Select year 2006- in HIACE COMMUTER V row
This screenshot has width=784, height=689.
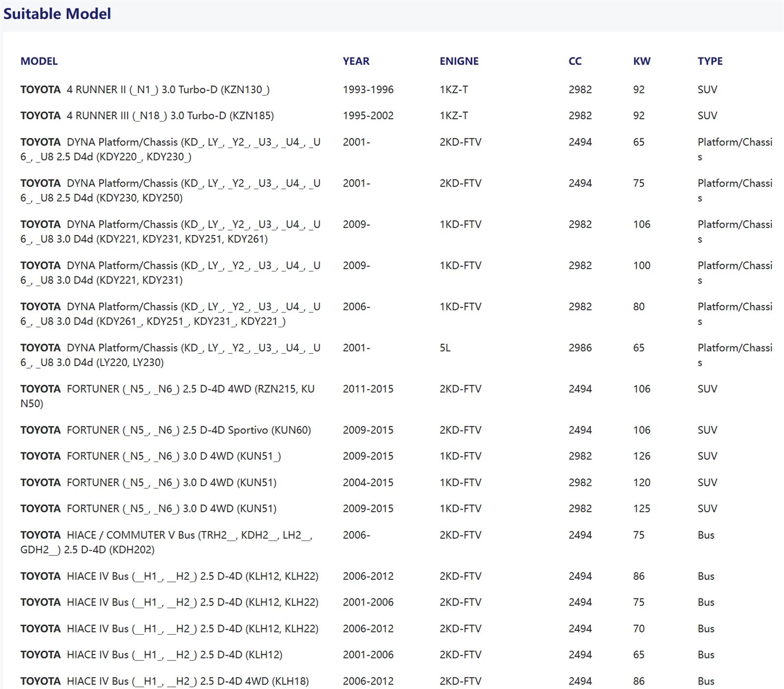356,535
